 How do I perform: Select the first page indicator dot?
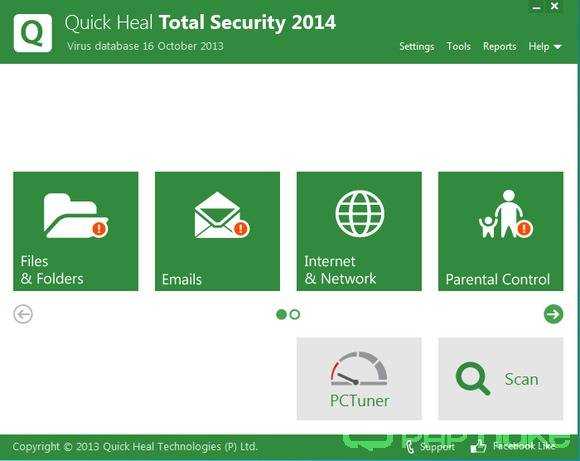281,314
